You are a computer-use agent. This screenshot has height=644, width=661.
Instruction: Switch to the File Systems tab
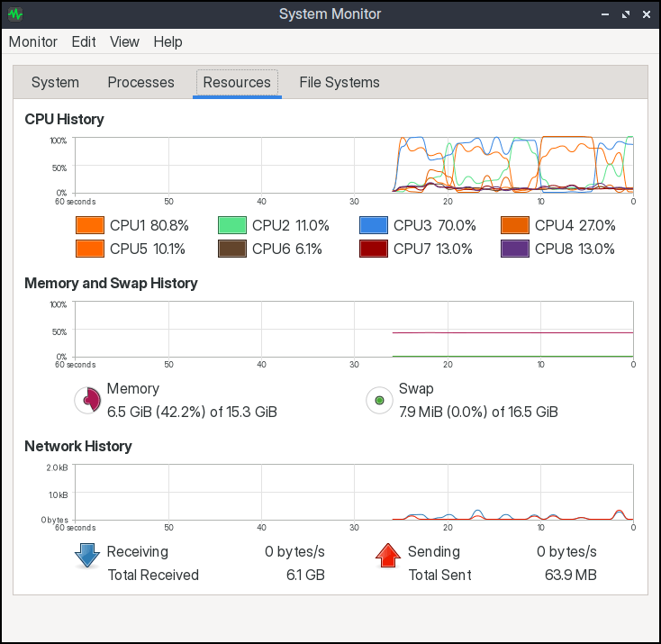pyautogui.click(x=340, y=82)
